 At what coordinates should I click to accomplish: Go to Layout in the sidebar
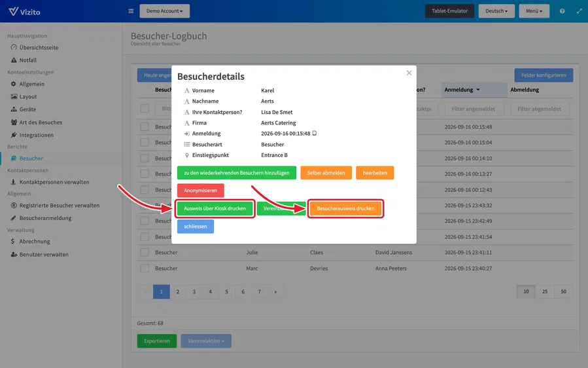pyautogui.click(x=24, y=96)
